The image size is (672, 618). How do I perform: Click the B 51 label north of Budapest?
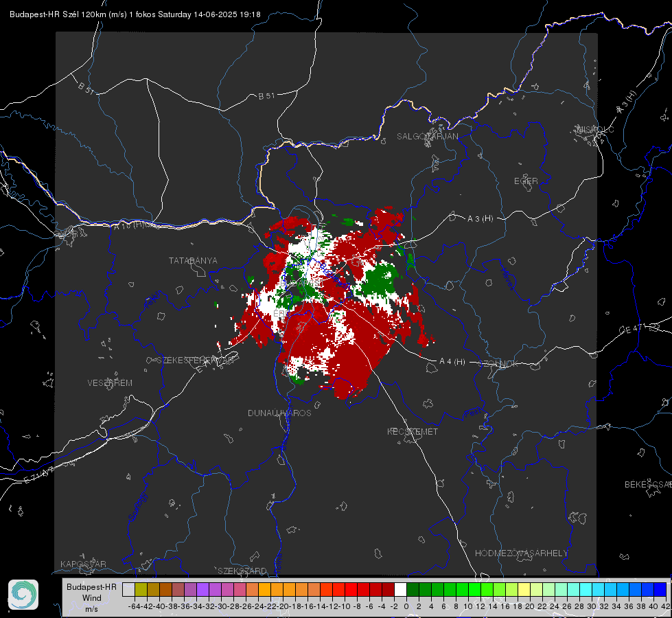click(266, 96)
